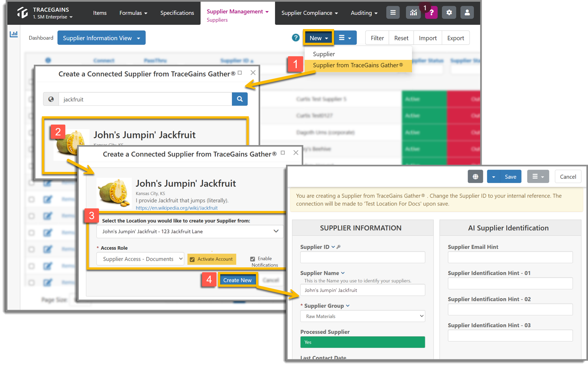Image resolution: width=588 pixels, height=366 pixels.
Task: Click the Supplier Name input field
Action: [x=363, y=290]
